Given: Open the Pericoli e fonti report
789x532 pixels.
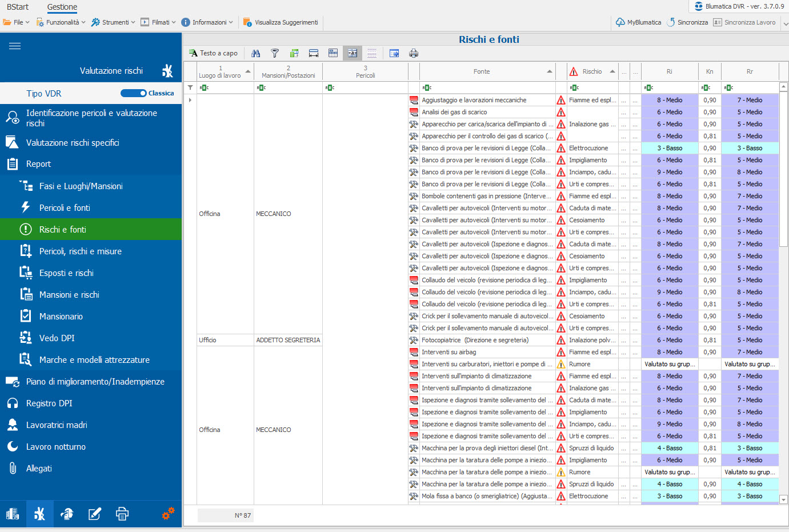Looking at the screenshot, I should click(91, 208).
